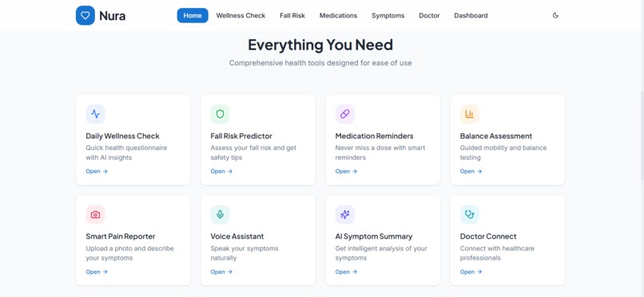The image size is (644, 297).
Task: Click the Fall Risk Predictor shield icon
Action: [x=221, y=114]
